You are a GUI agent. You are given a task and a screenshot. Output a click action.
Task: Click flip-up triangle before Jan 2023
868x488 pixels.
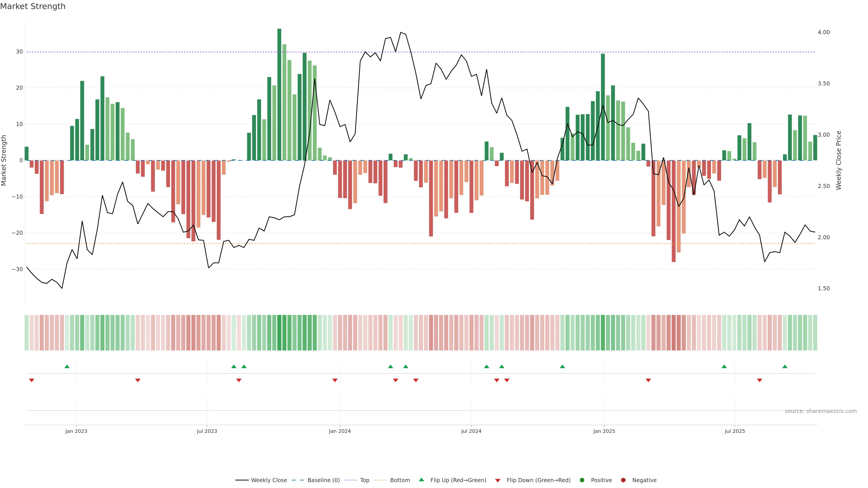tap(67, 366)
